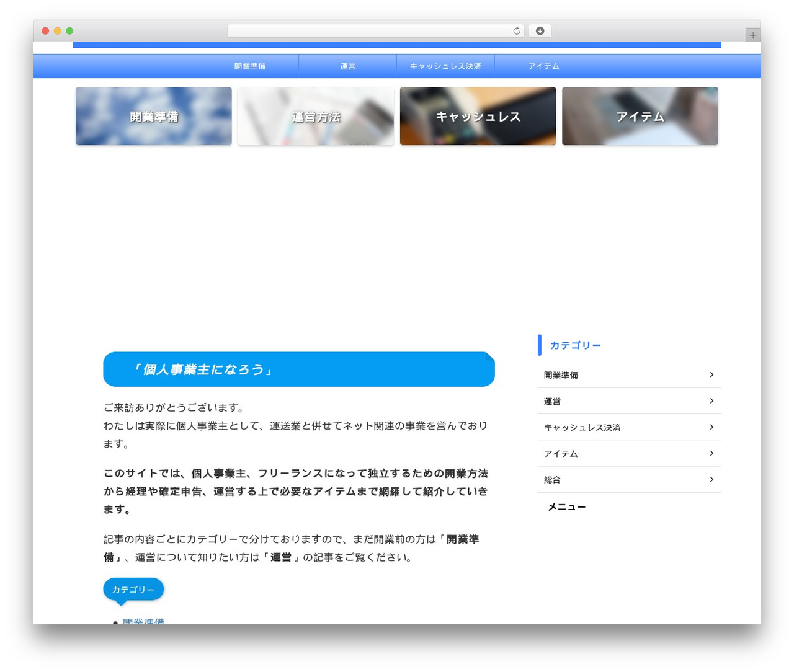
Task: Close the browser window with red button
Action: coord(45,31)
